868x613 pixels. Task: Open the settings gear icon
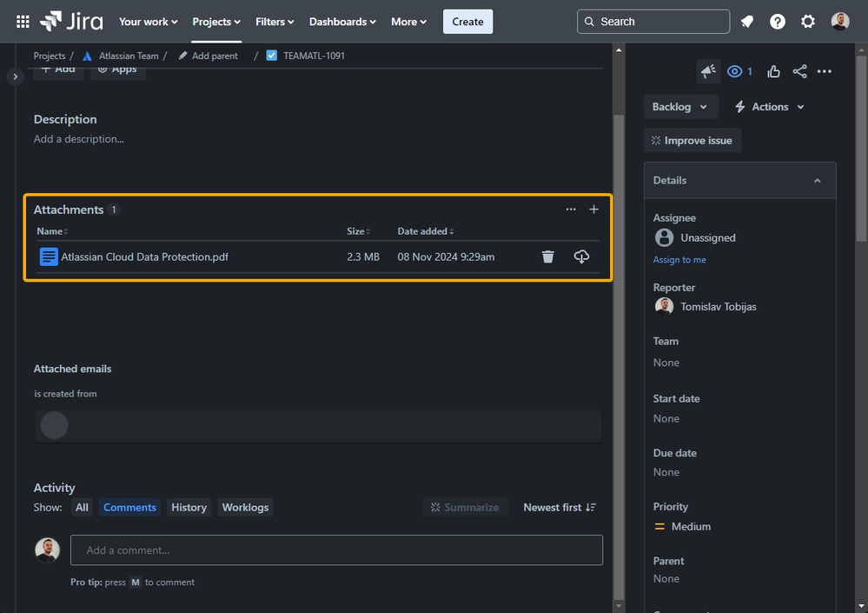pos(808,22)
